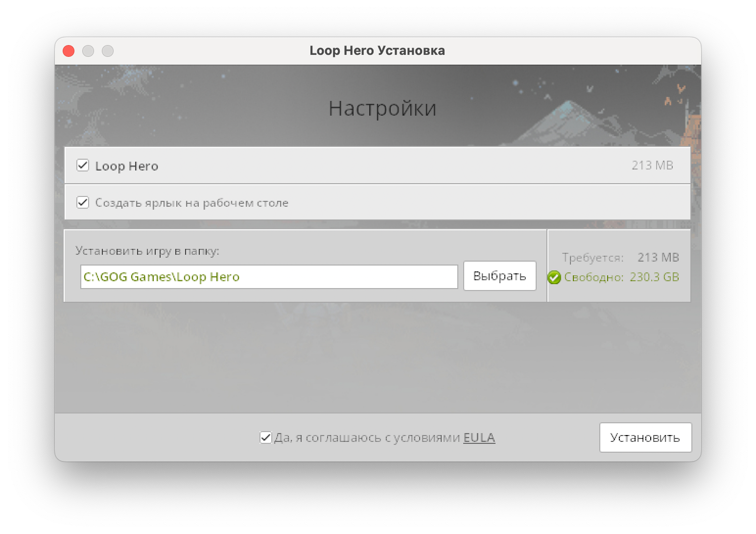Click the minimize window button

[88, 51]
